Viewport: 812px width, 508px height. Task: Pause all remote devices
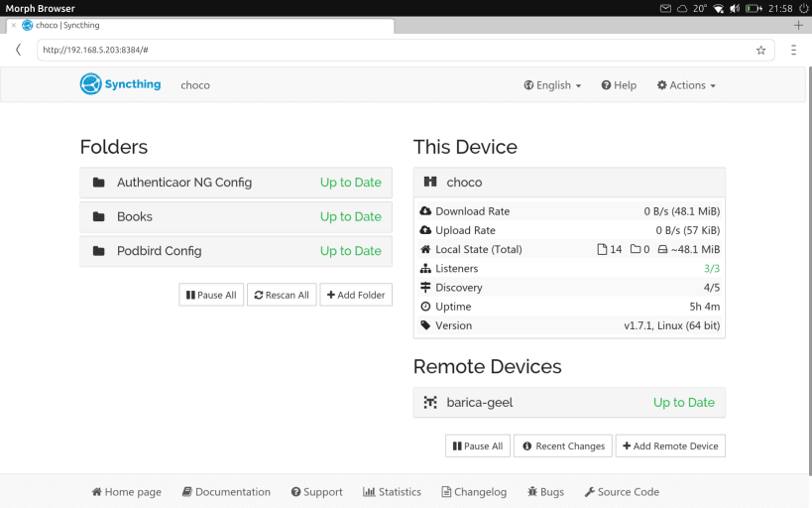[x=478, y=445]
